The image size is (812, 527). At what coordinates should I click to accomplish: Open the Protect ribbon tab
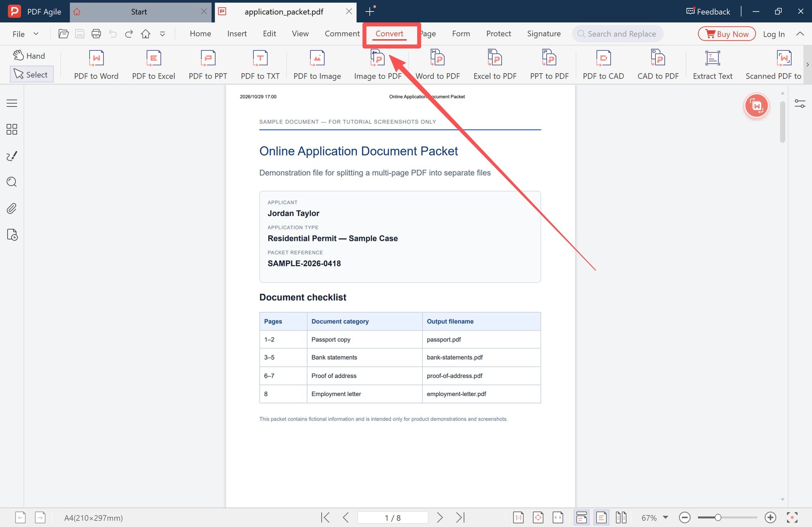click(x=498, y=34)
